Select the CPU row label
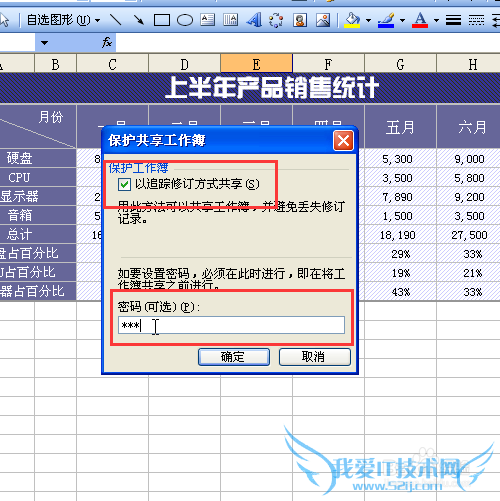 tap(38, 177)
